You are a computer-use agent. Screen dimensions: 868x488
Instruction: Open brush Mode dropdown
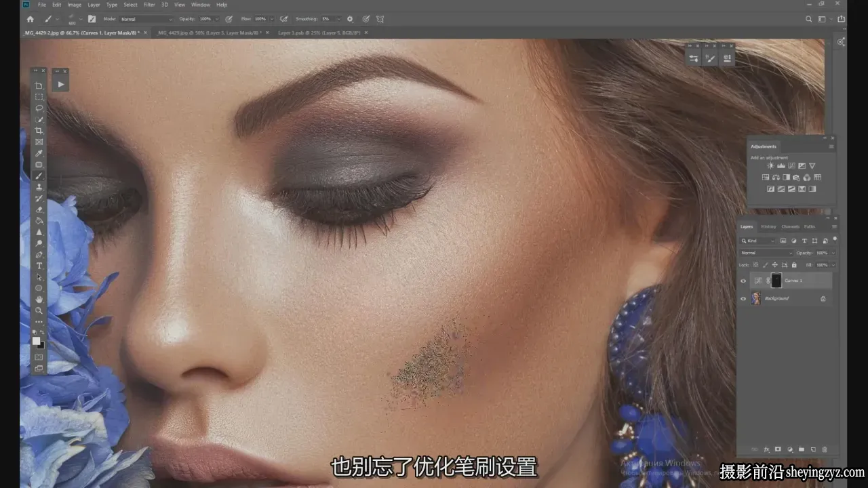pyautogui.click(x=146, y=19)
